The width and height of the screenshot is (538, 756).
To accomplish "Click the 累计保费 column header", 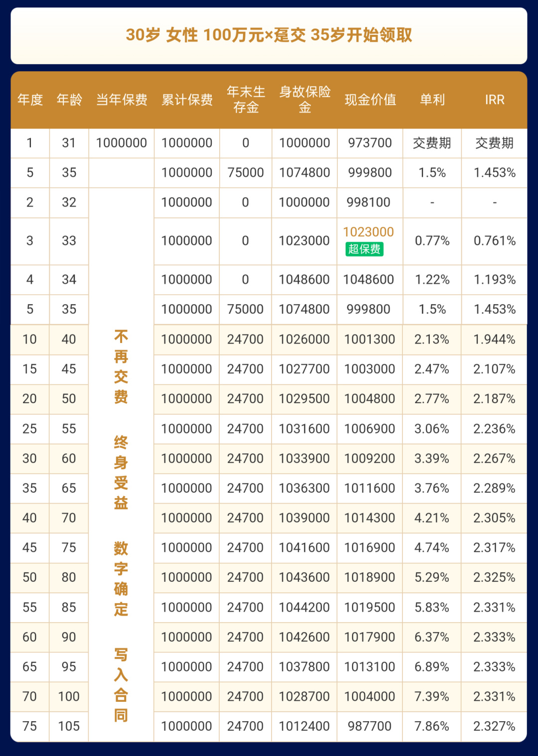I will tap(187, 100).
